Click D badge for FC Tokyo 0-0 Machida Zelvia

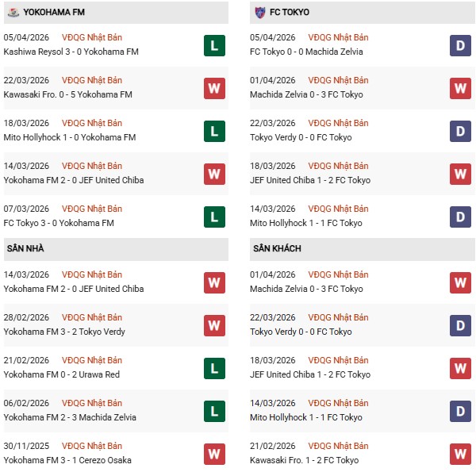coord(460,45)
